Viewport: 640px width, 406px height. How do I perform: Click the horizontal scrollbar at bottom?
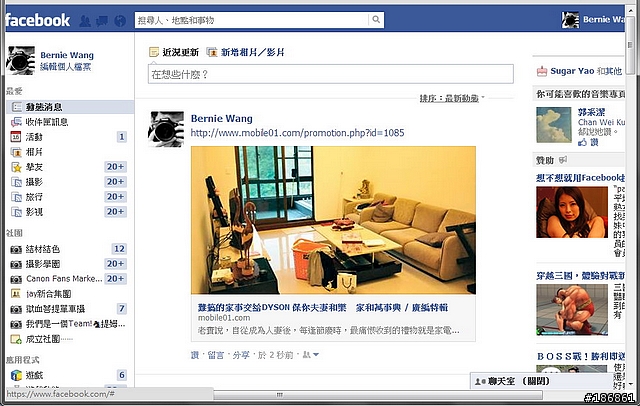pos(378,395)
